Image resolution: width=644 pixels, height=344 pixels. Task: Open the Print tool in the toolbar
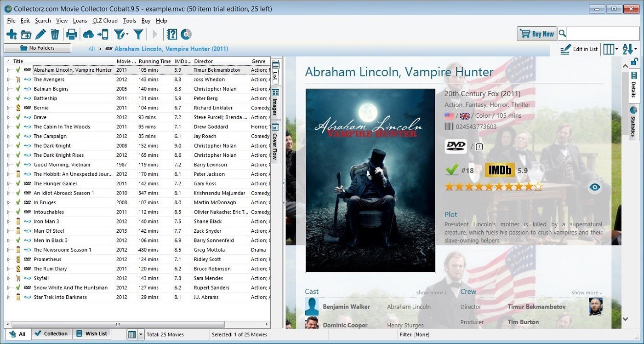pyautogui.click(x=72, y=34)
